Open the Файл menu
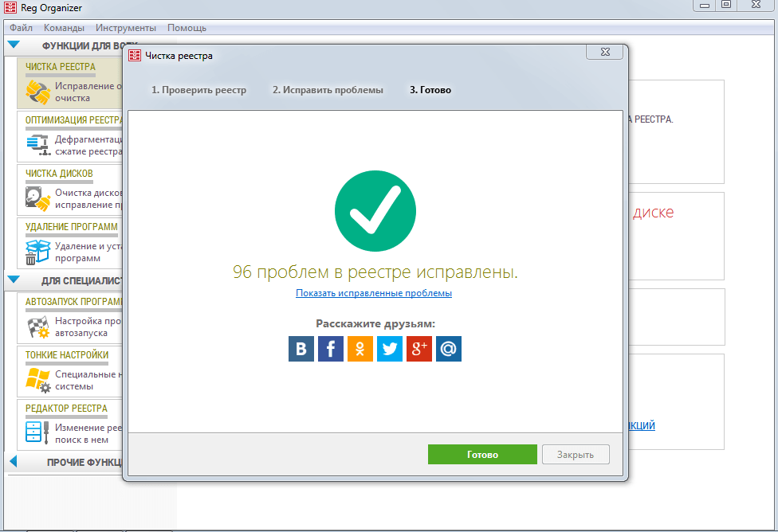 (x=21, y=28)
